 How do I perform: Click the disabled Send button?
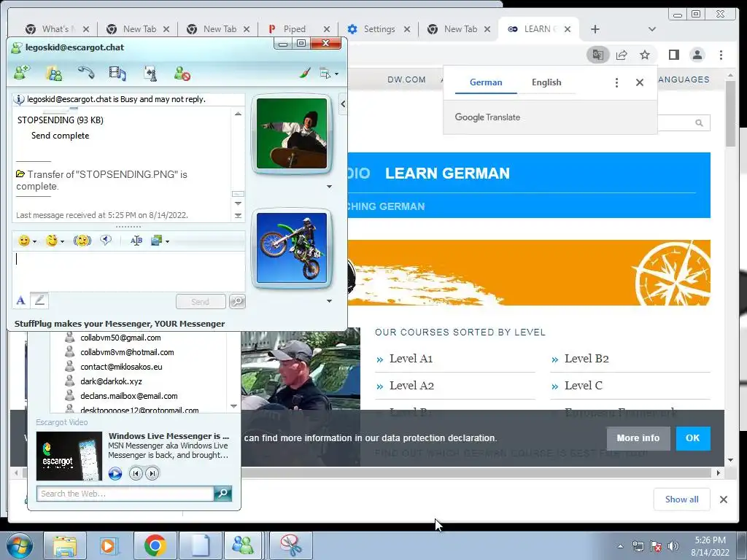[x=201, y=301]
